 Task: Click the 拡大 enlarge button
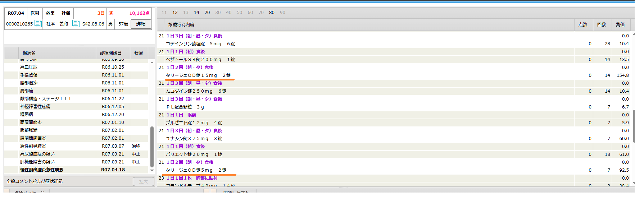coord(144,182)
